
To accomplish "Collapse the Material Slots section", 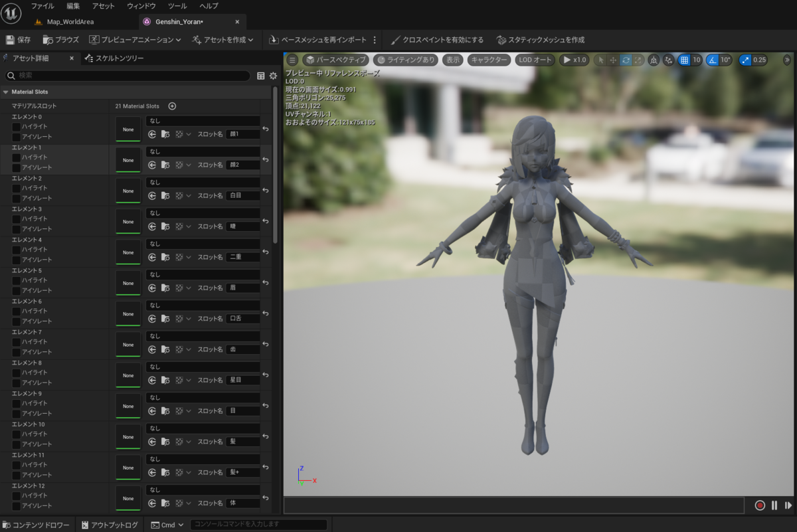I will click(x=6, y=92).
